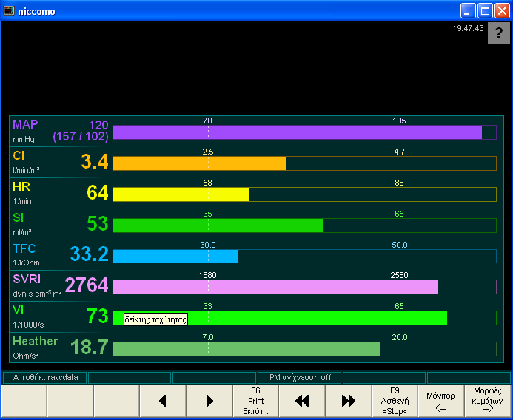The width and height of the screenshot is (513, 420).
Task: Fast forward with the double right arrow button
Action: 349,401
